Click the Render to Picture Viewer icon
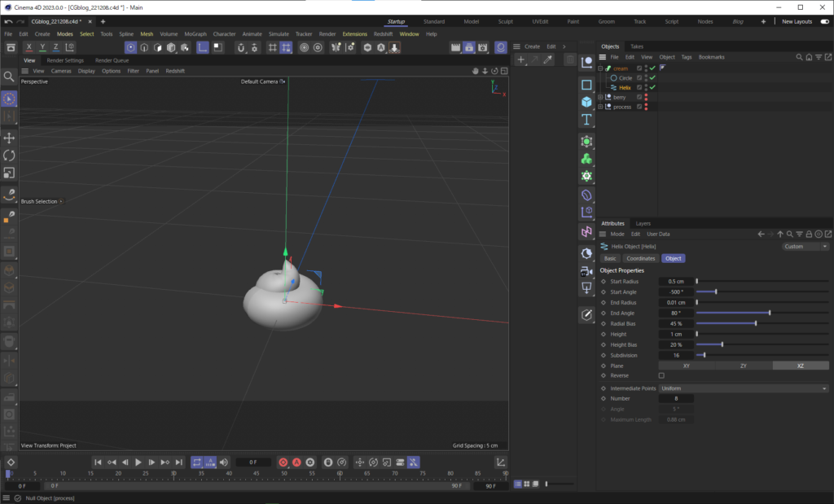The width and height of the screenshot is (834, 504). pyautogui.click(x=469, y=47)
